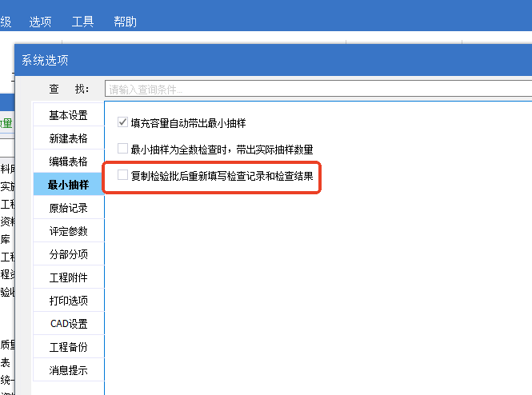
Task: Open the 选项 menu
Action: pyautogui.click(x=40, y=22)
